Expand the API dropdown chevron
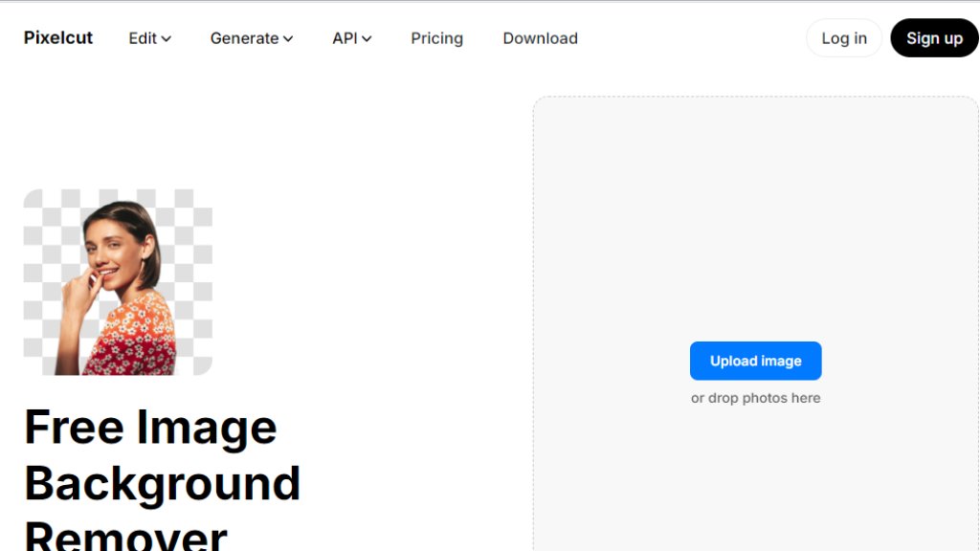The image size is (980, 551). click(x=367, y=39)
